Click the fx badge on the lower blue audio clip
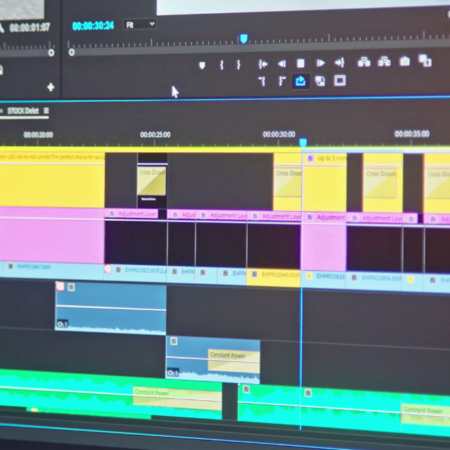This screenshot has height=450, width=450. pyautogui.click(x=174, y=341)
